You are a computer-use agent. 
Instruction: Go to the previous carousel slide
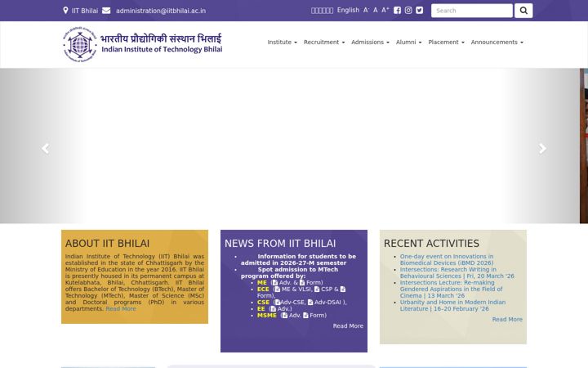point(46,148)
